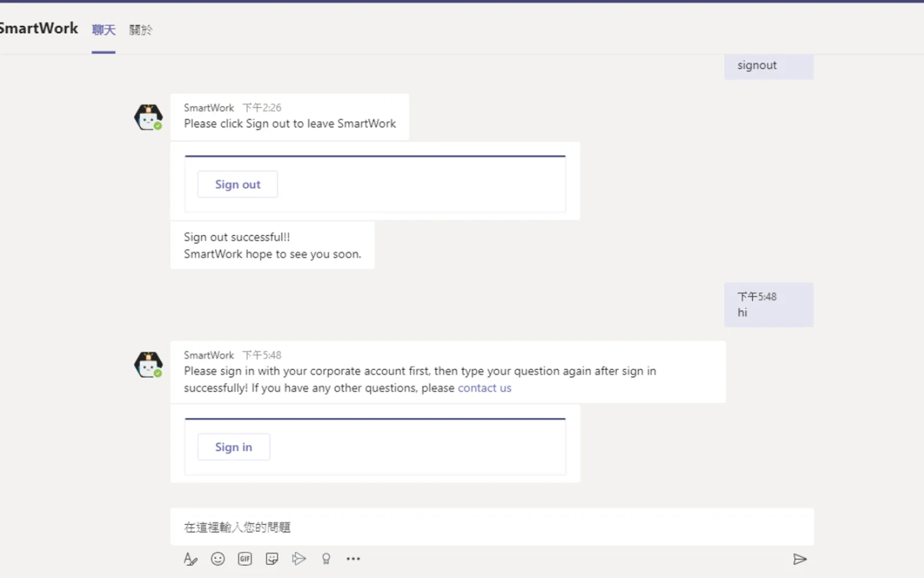Focus the 在這裡輸入您的問題 message box
924x578 pixels.
[x=492, y=527]
